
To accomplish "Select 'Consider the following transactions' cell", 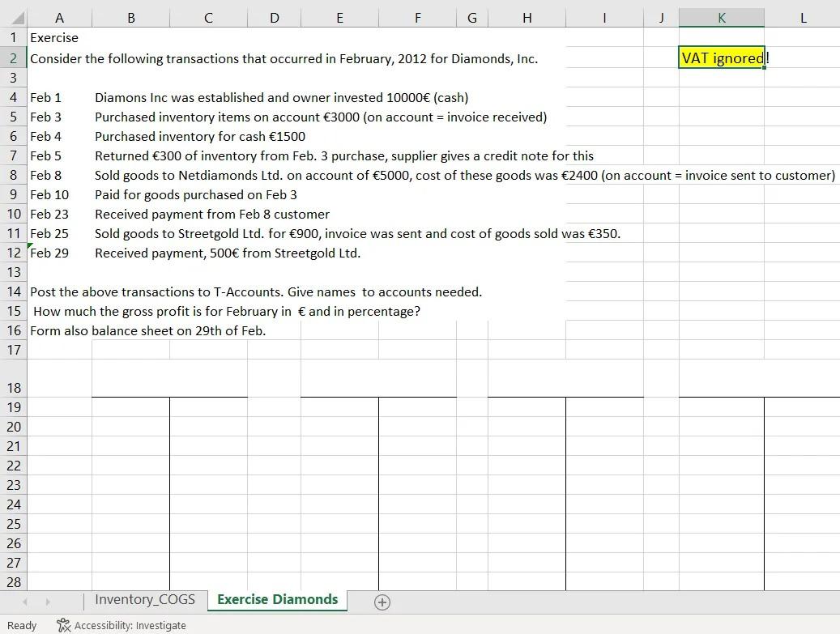I will (x=284, y=58).
